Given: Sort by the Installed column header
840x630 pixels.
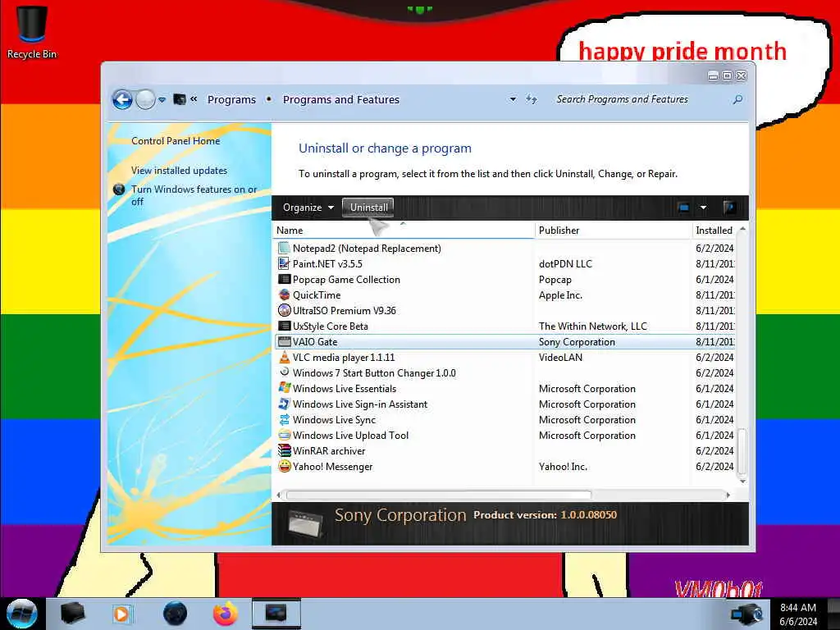Looking at the screenshot, I should click(714, 231).
